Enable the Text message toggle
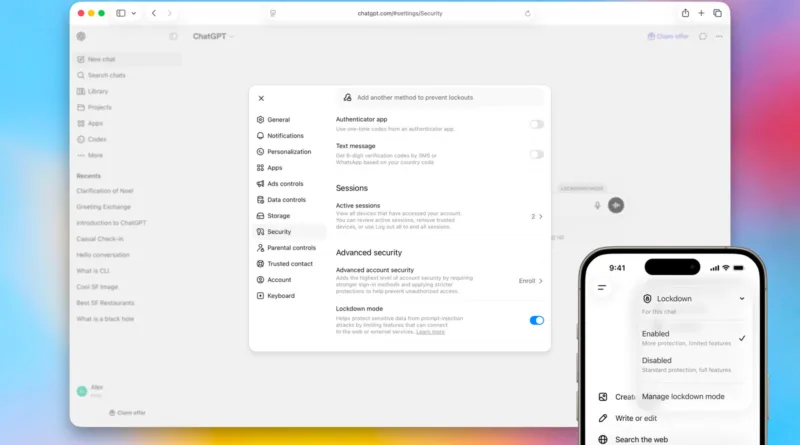The width and height of the screenshot is (800, 445). point(536,154)
